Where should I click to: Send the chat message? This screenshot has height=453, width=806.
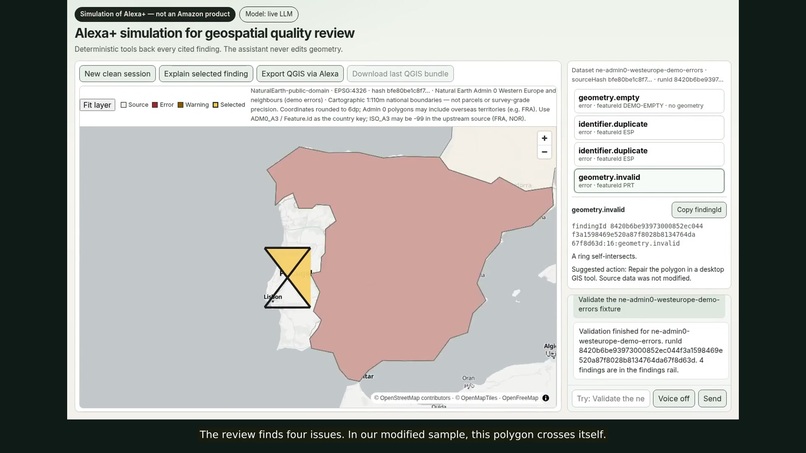712,398
